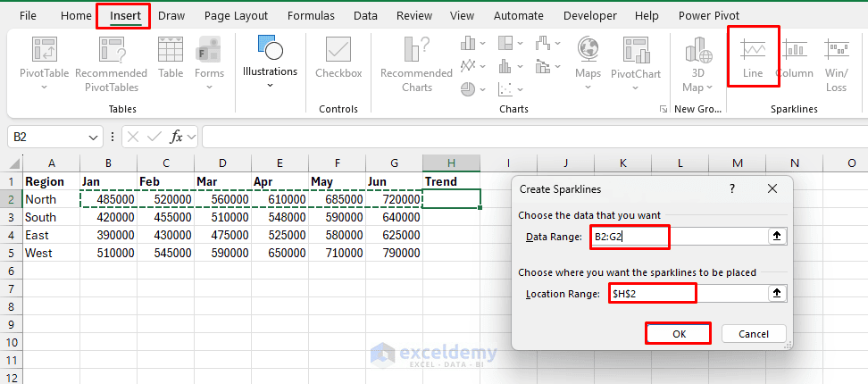Select column header H
Screen dimensions: 868x384
[451, 163]
